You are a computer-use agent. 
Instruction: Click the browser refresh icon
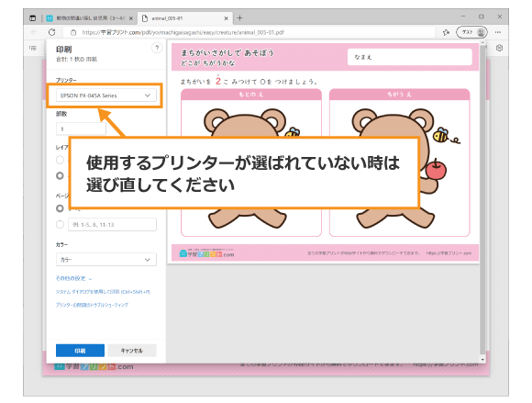[52, 32]
